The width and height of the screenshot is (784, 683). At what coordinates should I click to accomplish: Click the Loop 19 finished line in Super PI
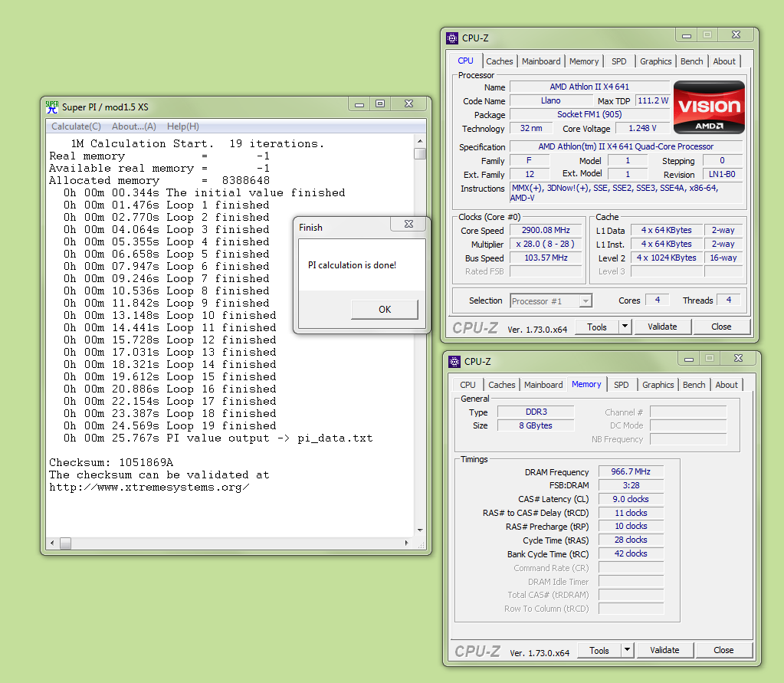tap(170, 426)
